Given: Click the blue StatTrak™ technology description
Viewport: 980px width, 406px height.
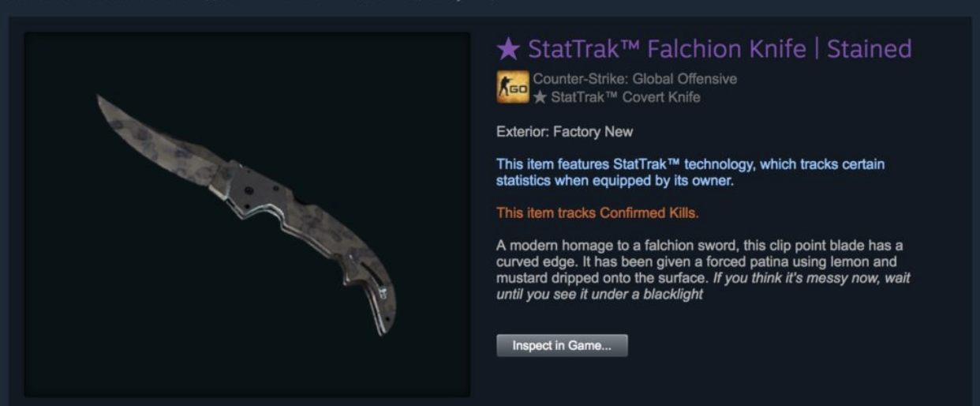Looking at the screenshot, I should (690, 172).
